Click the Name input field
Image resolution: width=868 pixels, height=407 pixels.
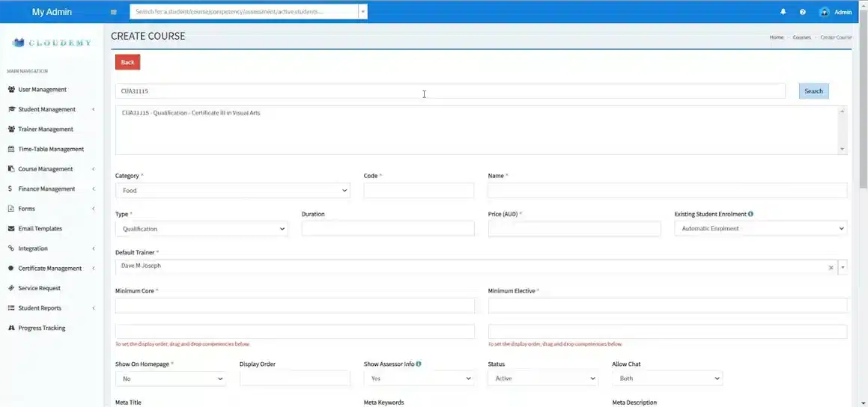click(x=667, y=190)
